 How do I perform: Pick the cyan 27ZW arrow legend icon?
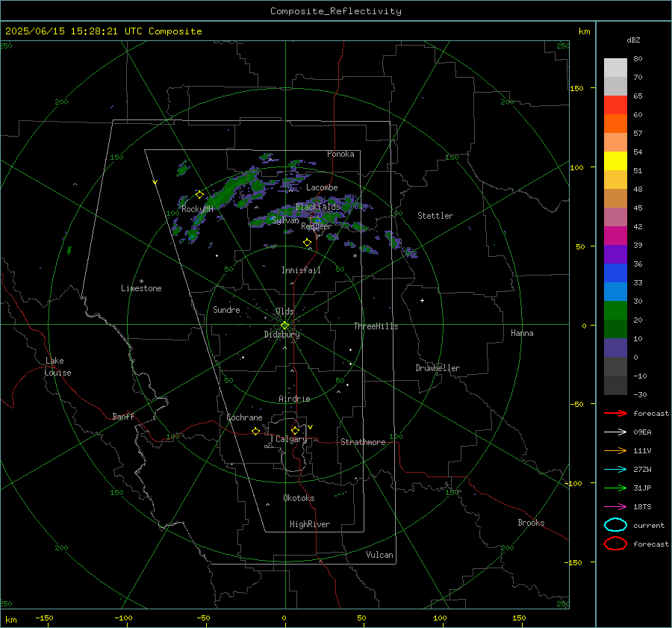tap(615, 470)
